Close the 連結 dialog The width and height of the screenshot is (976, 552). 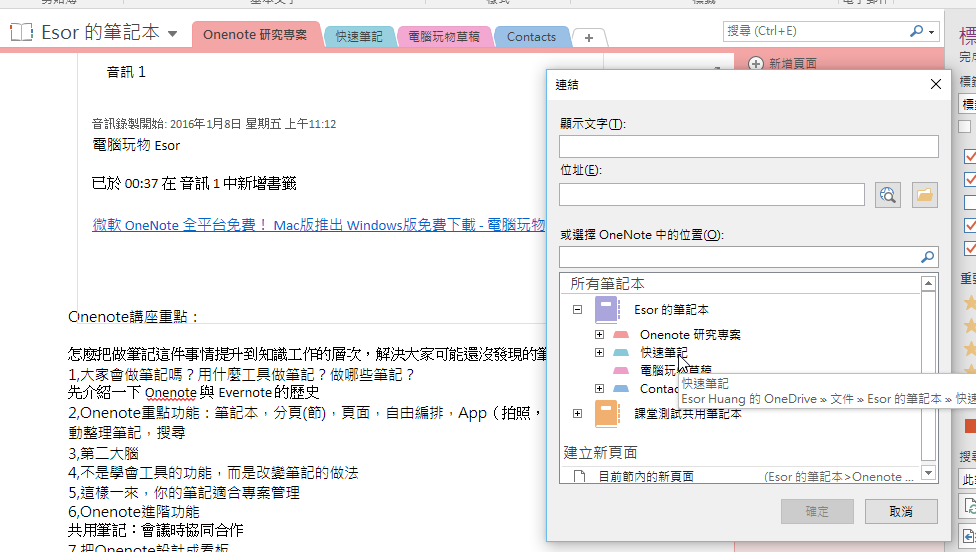(x=936, y=84)
